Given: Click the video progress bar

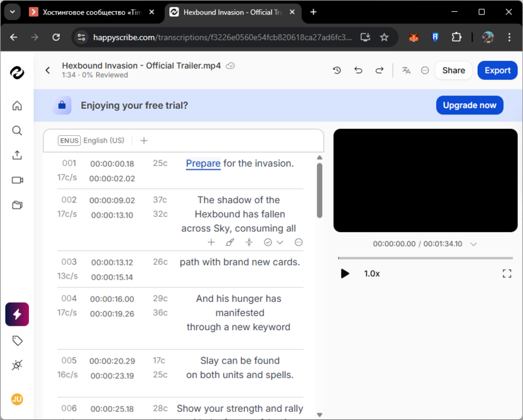Looking at the screenshot, I should coord(426,258).
